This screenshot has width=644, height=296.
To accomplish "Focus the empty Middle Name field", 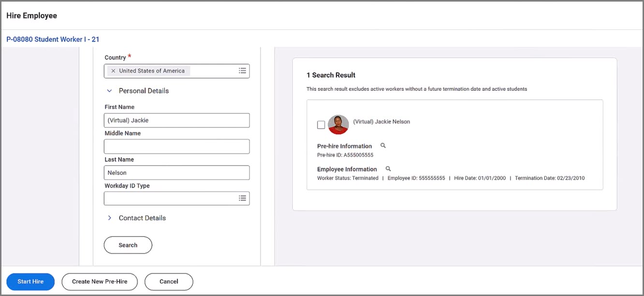I will (176, 146).
